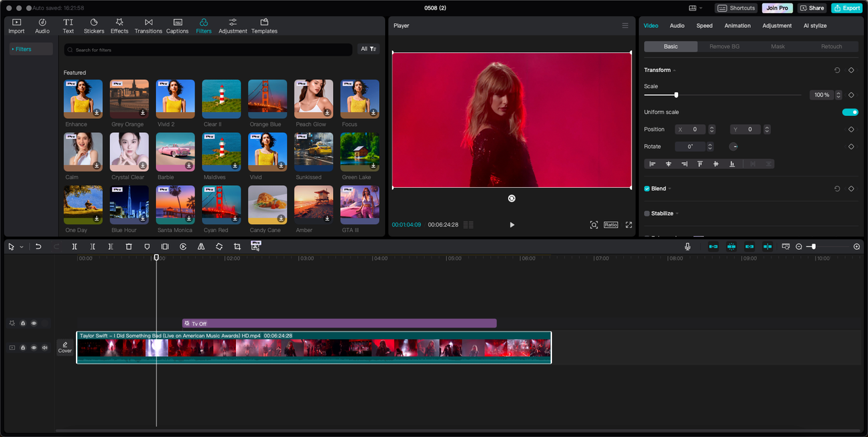
Task: Reverse the clip using the circular play icon
Action: coord(183,247)
